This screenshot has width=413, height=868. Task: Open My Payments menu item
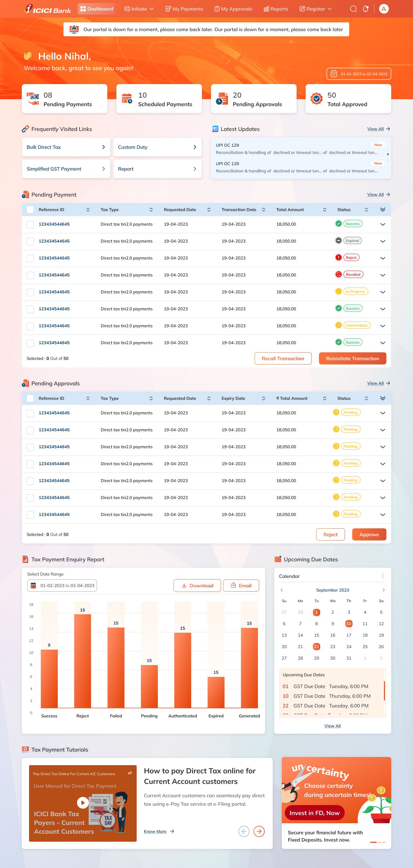coord(184,9)
